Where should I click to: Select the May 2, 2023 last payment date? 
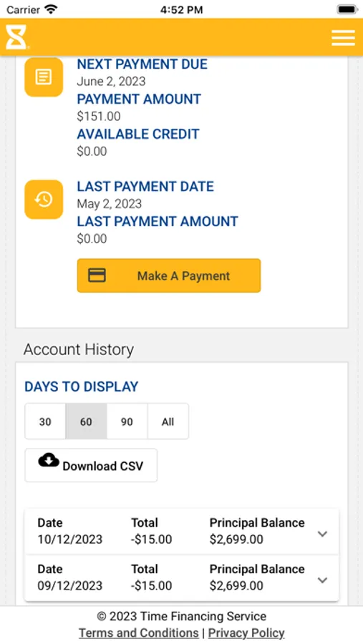point(110,204)
